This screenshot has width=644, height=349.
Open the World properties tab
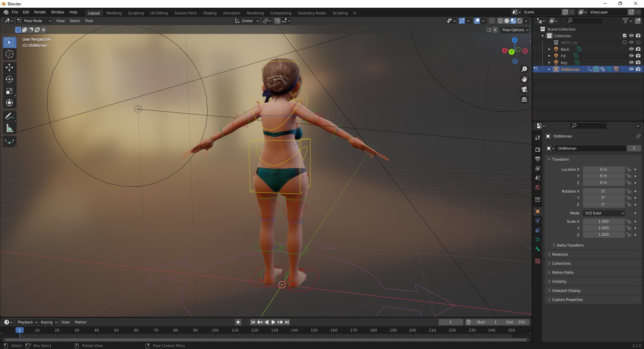coord(538,187)
